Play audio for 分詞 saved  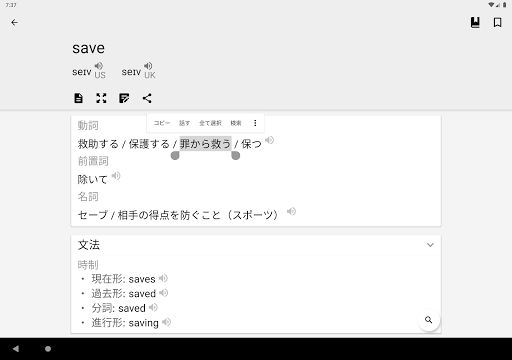(153, 307)
